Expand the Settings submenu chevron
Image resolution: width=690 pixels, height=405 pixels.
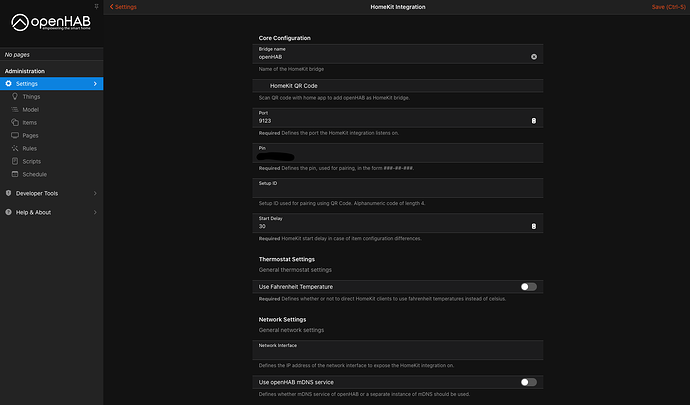[95, 84]
